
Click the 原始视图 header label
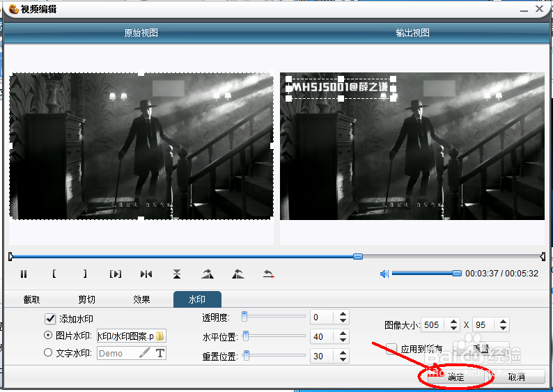141,33
